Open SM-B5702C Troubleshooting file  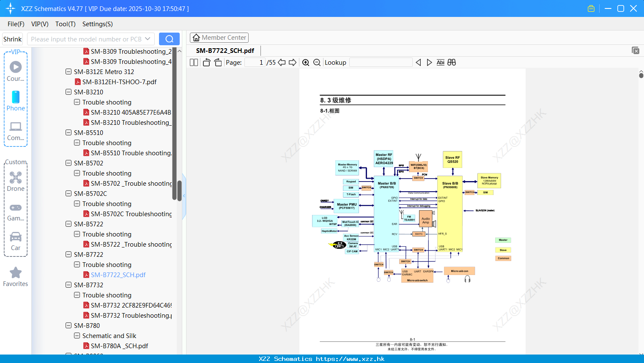coord(127,214)
